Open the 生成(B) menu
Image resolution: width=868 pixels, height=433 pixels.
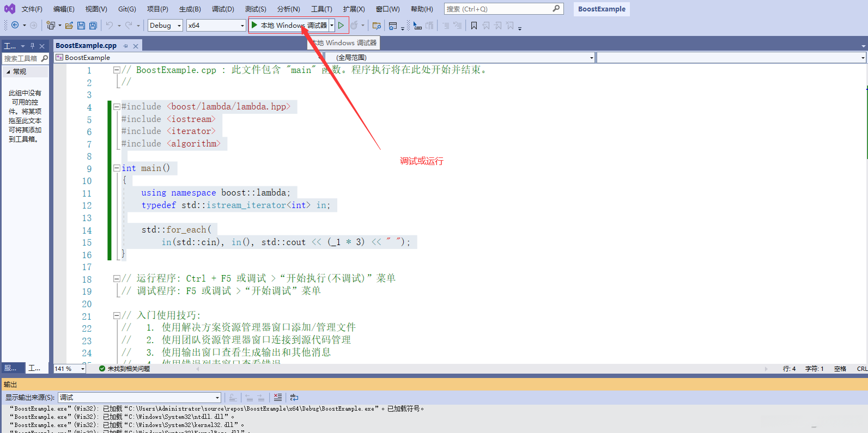[x=190, y=9]
